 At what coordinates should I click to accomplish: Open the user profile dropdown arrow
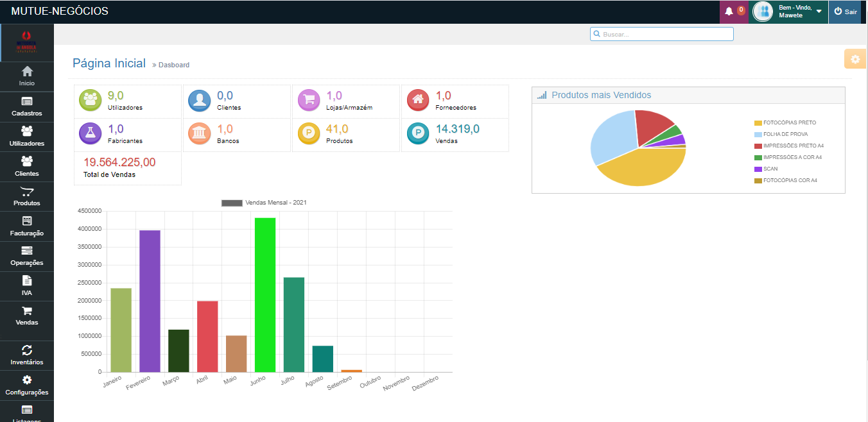point(819,12)
